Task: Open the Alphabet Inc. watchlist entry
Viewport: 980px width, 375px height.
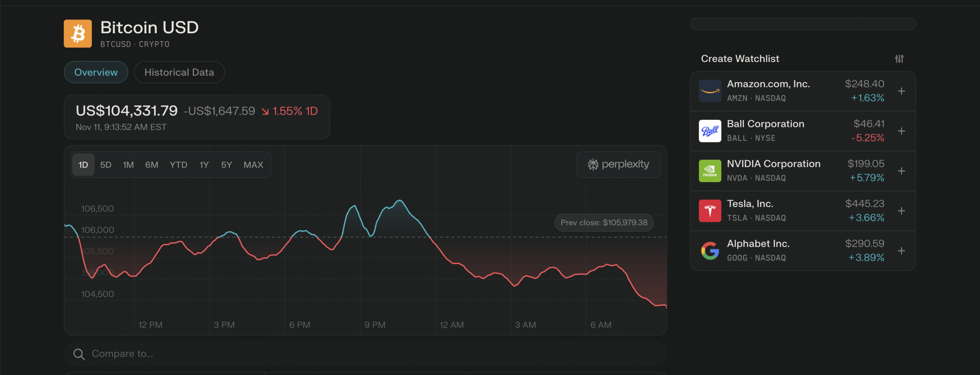Action: tap(758, 250)
